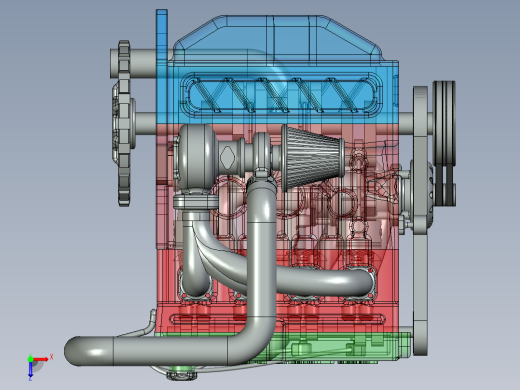
Task: Click the red X axis arrow of the triad
Action: coord(41,359)
